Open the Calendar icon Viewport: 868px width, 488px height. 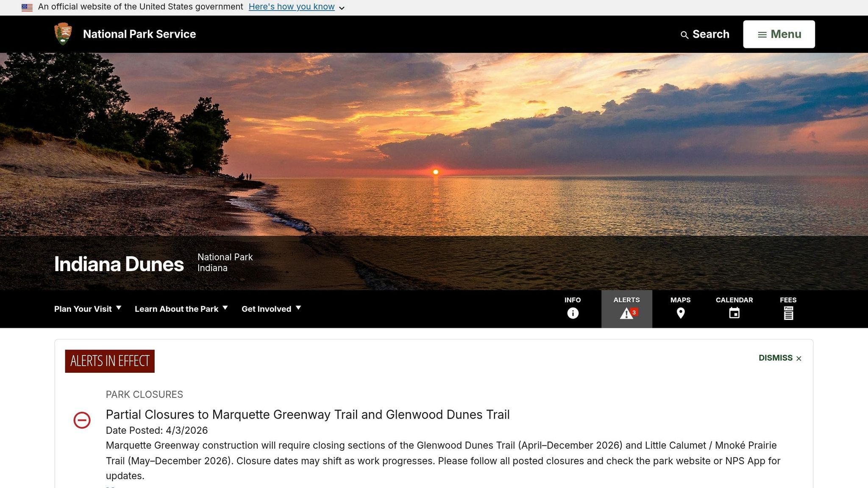734,313
